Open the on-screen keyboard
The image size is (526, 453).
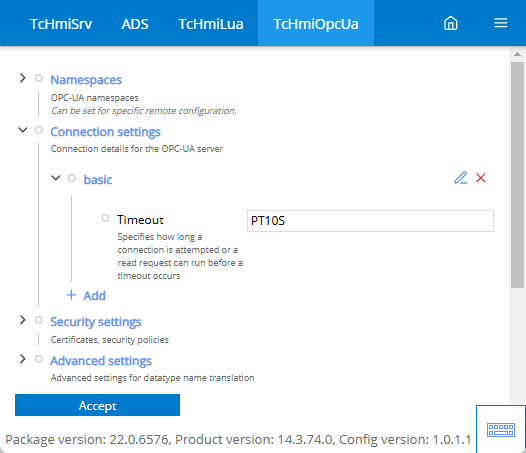pyautogui.click(x=501, y=429)
